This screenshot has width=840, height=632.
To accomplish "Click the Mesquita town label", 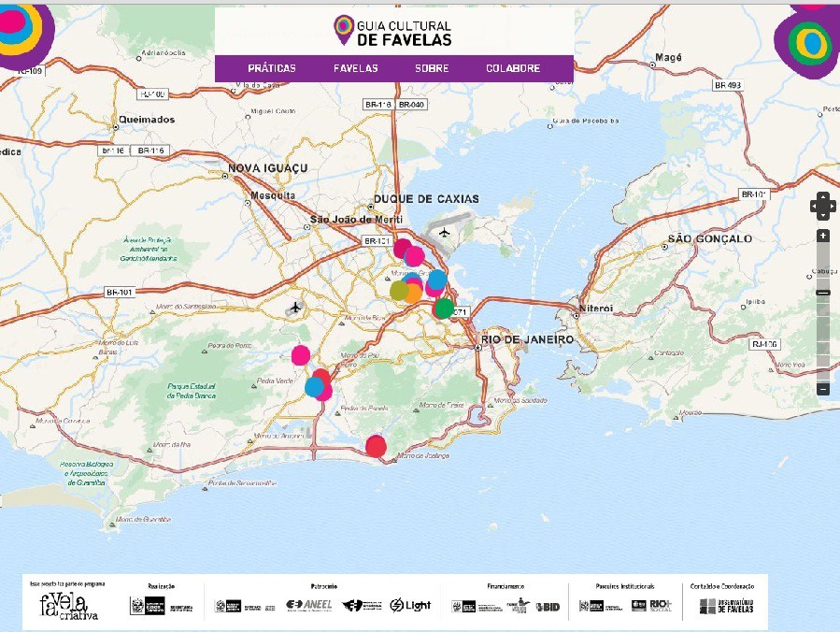I will (x=273, y=195).
